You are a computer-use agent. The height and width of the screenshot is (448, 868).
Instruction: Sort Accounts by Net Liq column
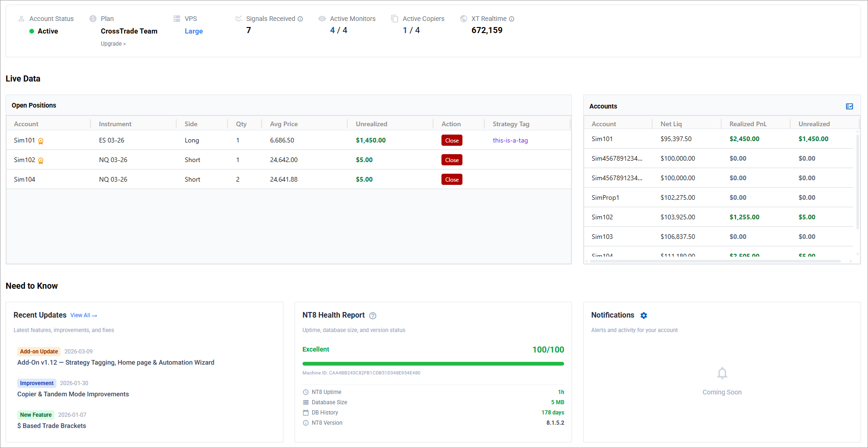coord(671,124)
